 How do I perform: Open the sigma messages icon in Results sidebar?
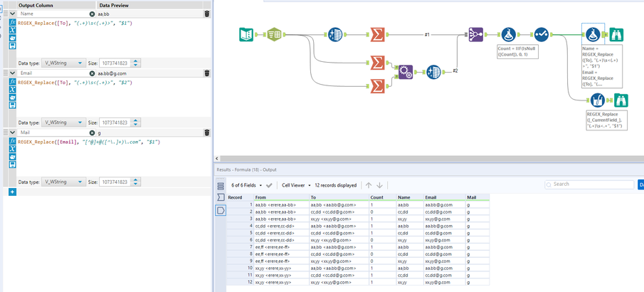(x=221, y=198)
